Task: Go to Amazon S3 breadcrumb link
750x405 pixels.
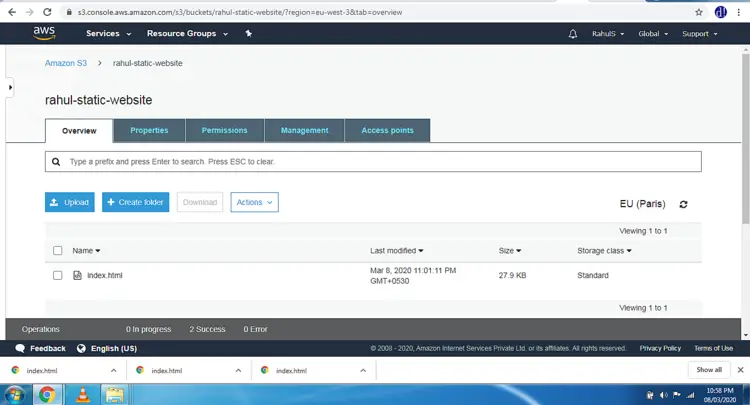Action: [x=66, y=63]
